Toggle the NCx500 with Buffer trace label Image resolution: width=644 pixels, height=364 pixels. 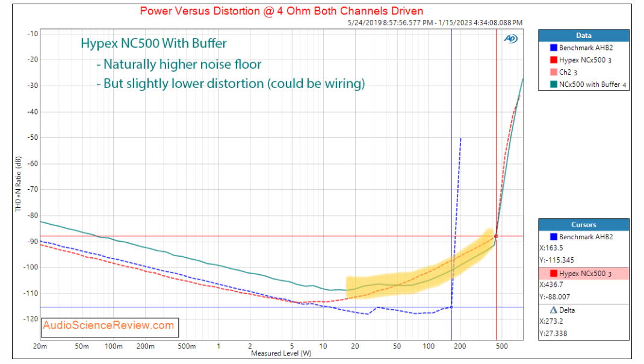click(593, 85)
